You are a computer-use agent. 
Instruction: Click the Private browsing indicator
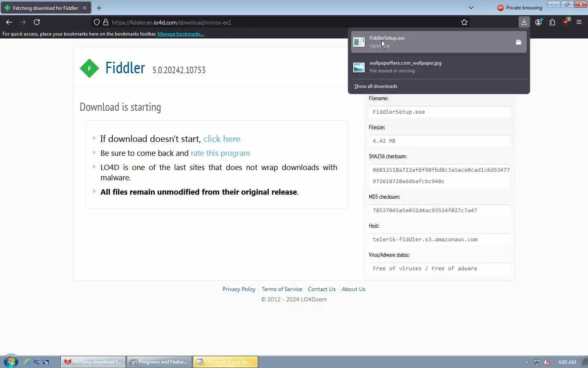[x=520, y=8]
